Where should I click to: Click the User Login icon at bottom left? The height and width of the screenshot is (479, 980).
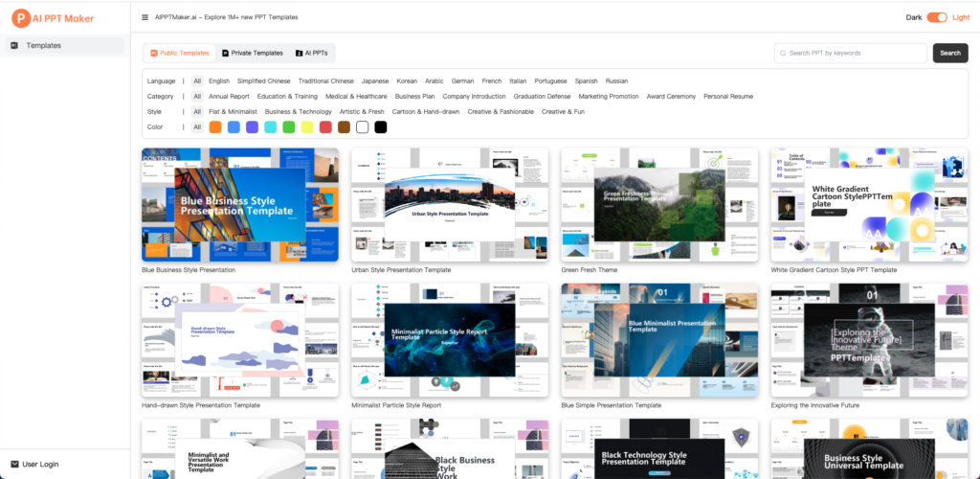pyautogui.click(x=14, y=464)
